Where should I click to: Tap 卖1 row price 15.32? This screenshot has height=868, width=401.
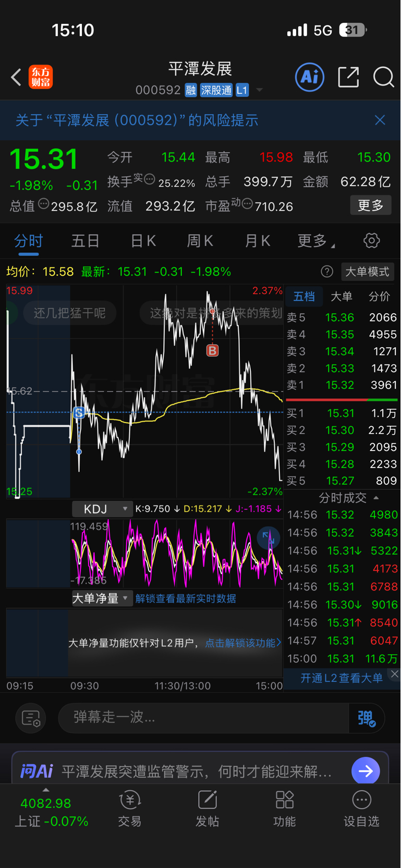click(339, 385)
